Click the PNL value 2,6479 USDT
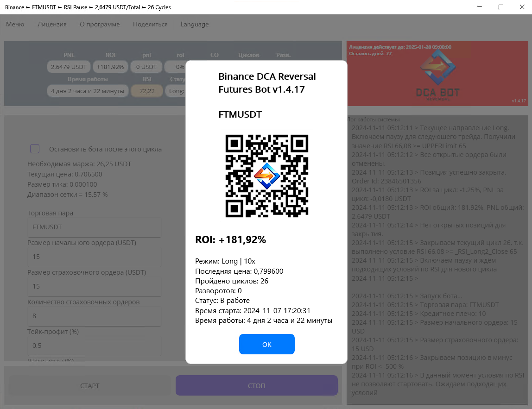Viewport: 532px width, 409px height. tap(69, 67)
